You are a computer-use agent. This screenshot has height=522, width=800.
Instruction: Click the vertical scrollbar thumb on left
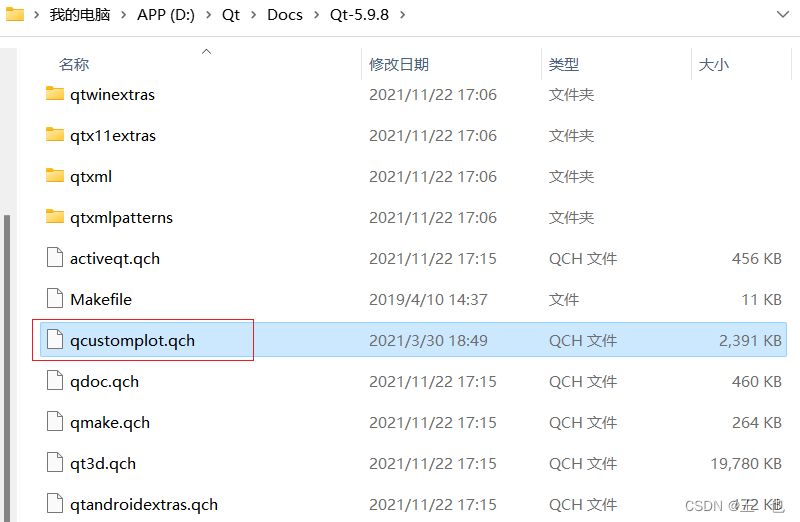(7, 367)
